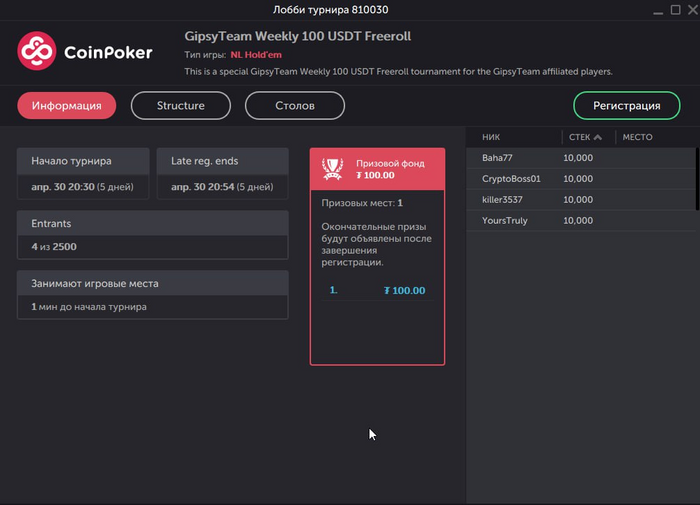This screenshot has height=505, width=700.
Task: Sort players by СТЕК column header
Action: point(579,137)
